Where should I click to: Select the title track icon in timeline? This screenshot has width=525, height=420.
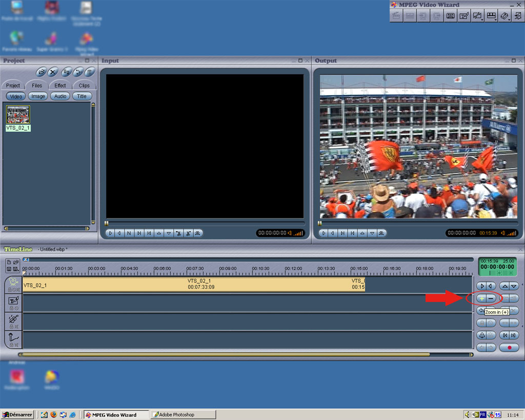point(13,301)
